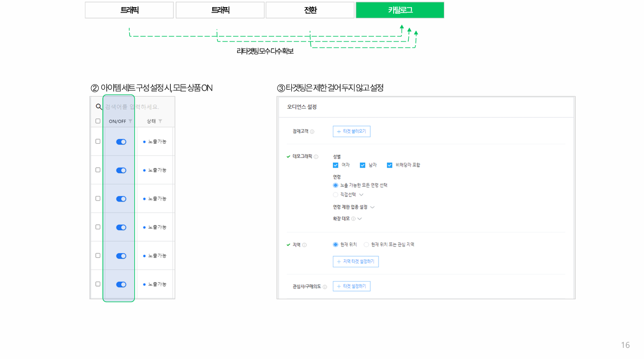Select the 직접선택 age radio button

click(x=335, y=194)
